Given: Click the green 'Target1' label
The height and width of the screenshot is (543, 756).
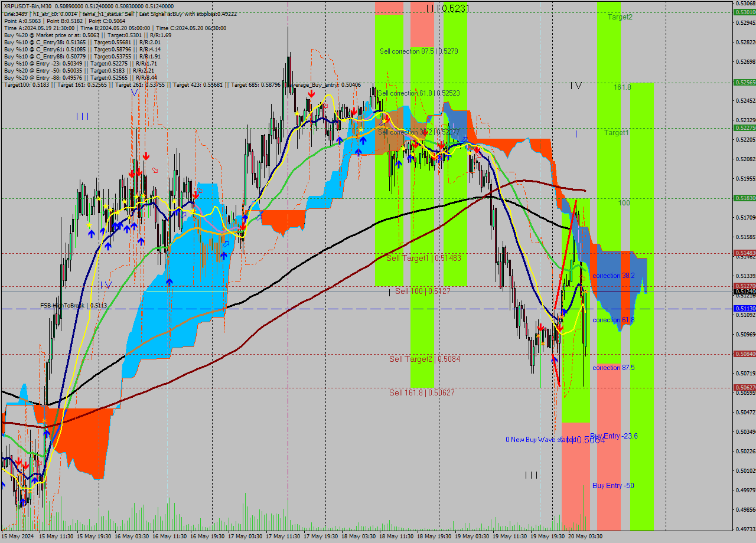Looking at the screenshot, I should [x=616, y=133].
